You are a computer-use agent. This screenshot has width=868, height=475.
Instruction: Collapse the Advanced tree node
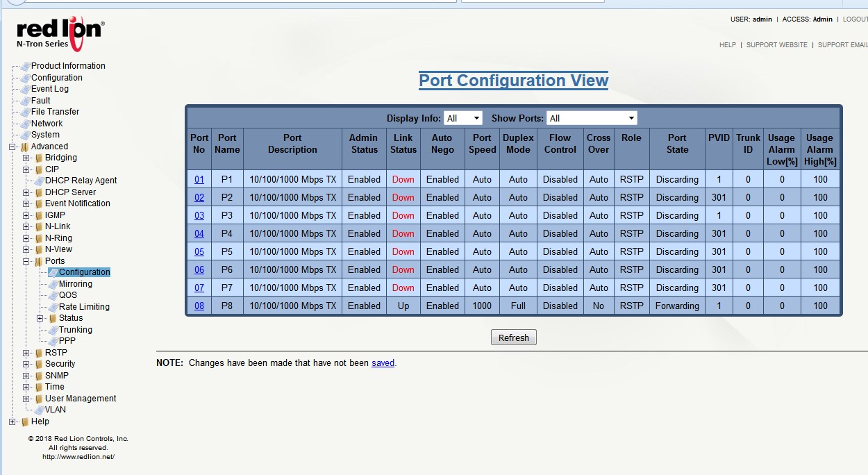click(x=12, y=147)
